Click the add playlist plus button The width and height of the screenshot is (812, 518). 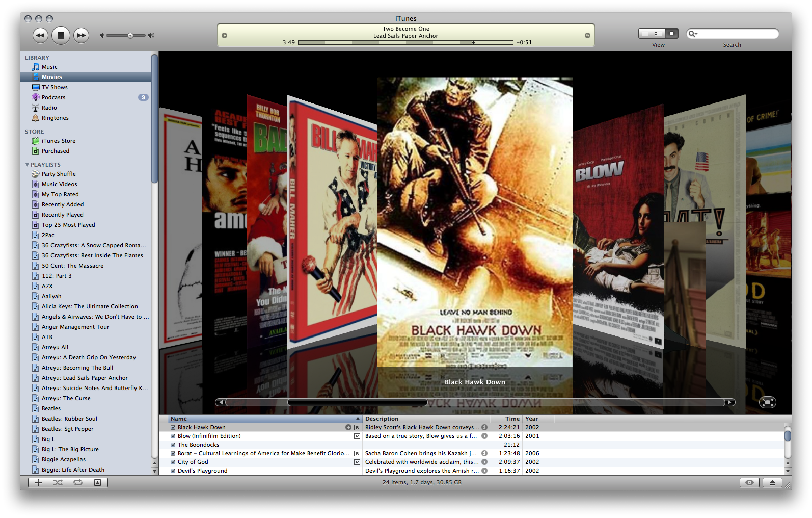point(38,482)
